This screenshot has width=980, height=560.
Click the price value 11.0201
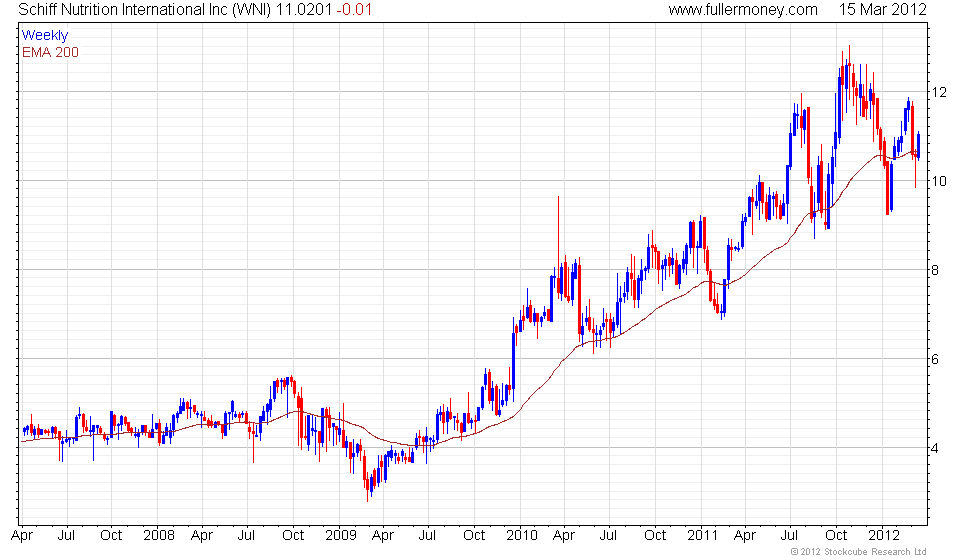(304, 10)
